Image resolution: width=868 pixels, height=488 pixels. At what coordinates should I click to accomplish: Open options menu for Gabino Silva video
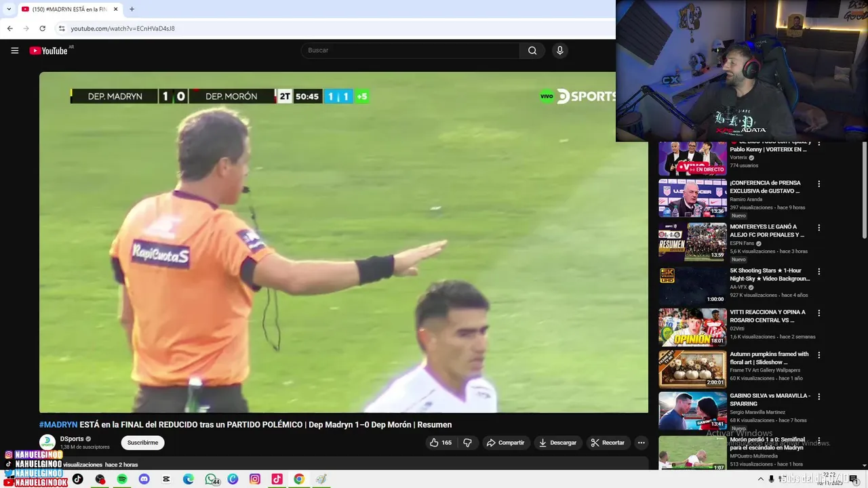pyautogui.click(x=818, y=396)
